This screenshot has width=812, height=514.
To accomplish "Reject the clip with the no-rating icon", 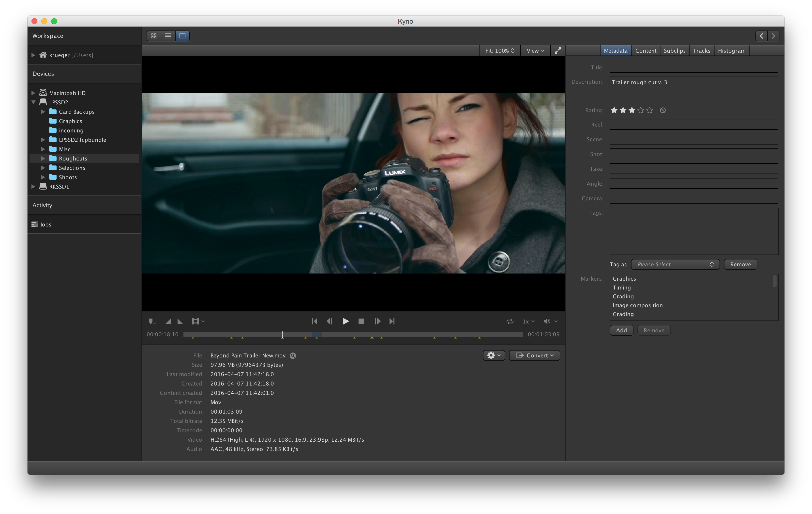I will coord(663,110).
